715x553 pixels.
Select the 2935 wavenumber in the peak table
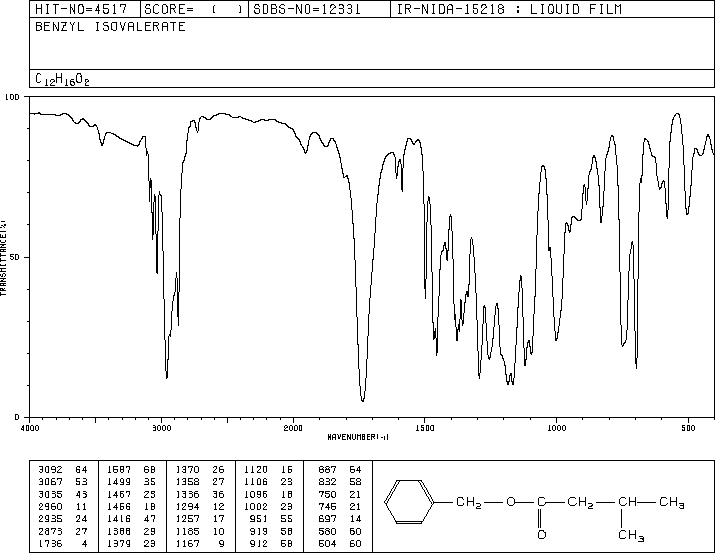[x=51, y=519]
